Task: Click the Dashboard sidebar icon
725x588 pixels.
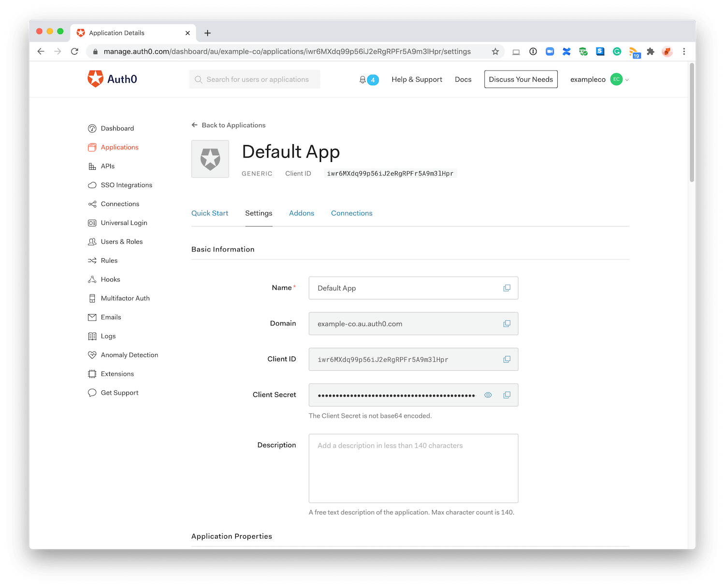Action: click(92, 129)
